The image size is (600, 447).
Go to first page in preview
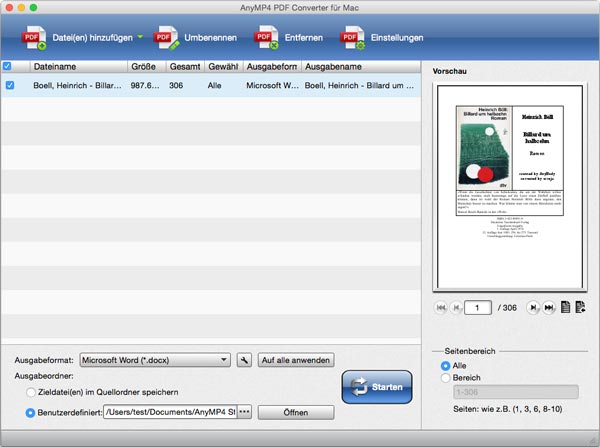(x=441, y=307)
